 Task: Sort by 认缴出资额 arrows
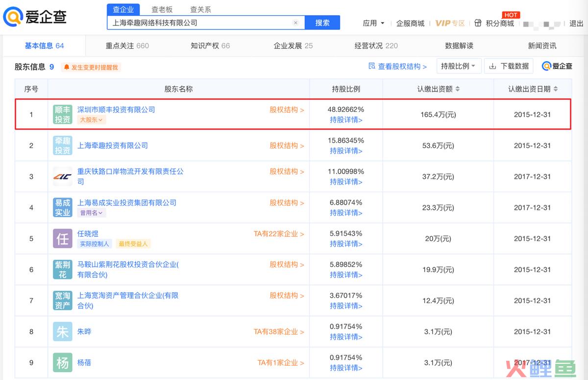(458, 89)
